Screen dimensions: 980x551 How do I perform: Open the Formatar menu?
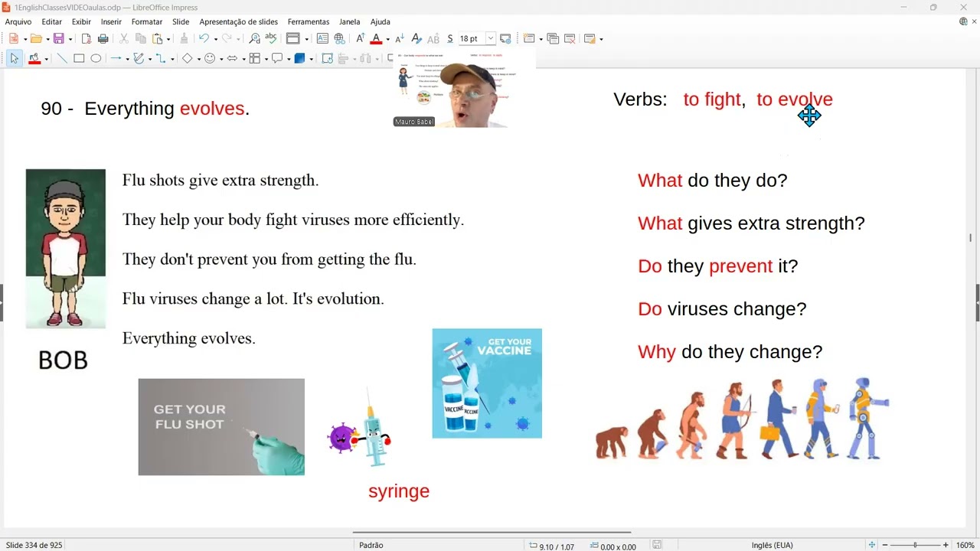[x=147, y=21]
